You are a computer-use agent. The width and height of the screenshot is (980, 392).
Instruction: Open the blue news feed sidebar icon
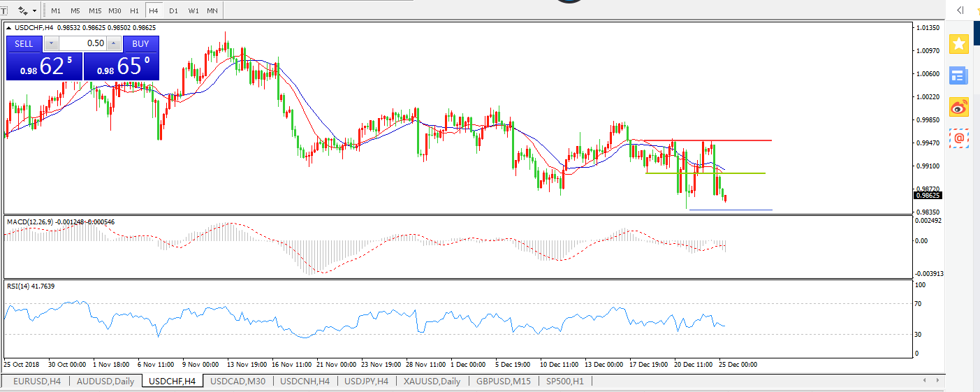tap(959, 75)
